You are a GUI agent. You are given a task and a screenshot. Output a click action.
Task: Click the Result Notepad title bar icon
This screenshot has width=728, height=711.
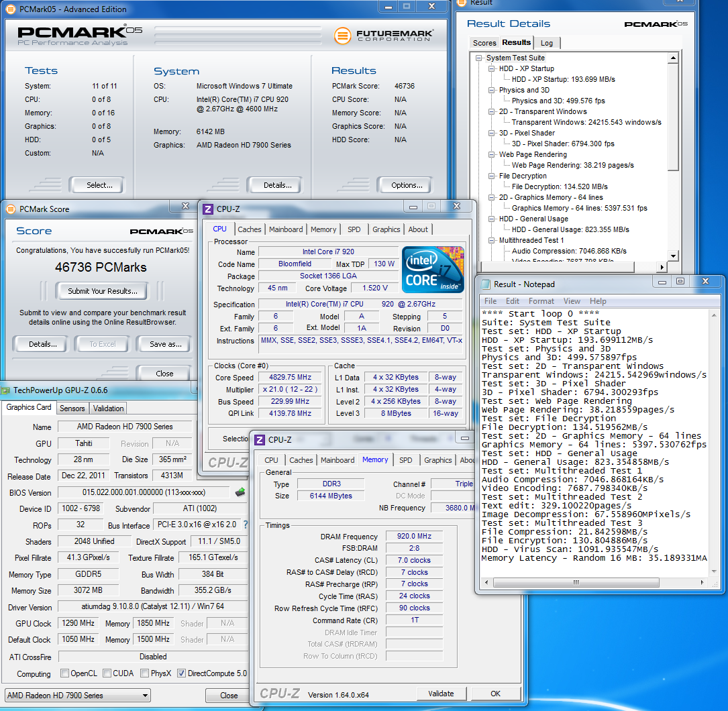coord(486,284)
